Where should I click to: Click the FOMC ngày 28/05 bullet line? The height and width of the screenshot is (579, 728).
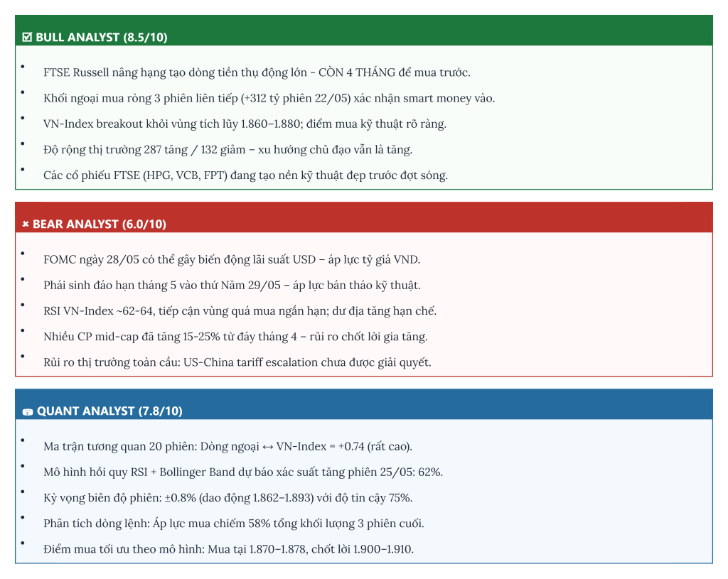coord(232,259)
